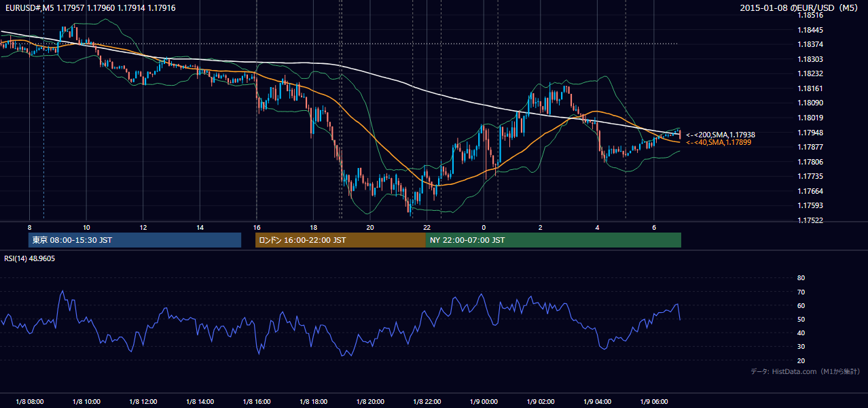Click the bottom date label 1/8 14:00
This screenshot has width=868, height=408.
pos(200,402)
